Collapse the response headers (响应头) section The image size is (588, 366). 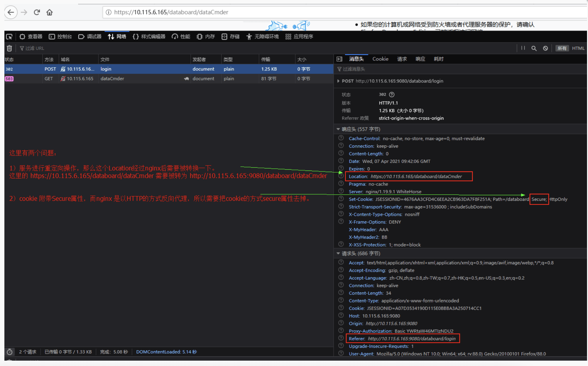338,129
